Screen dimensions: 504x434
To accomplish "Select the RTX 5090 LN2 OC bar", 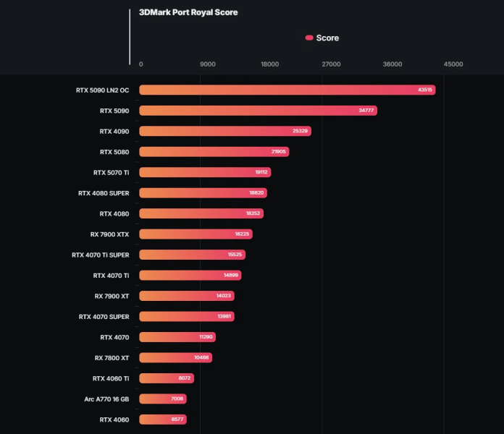I will pos(287,90).
